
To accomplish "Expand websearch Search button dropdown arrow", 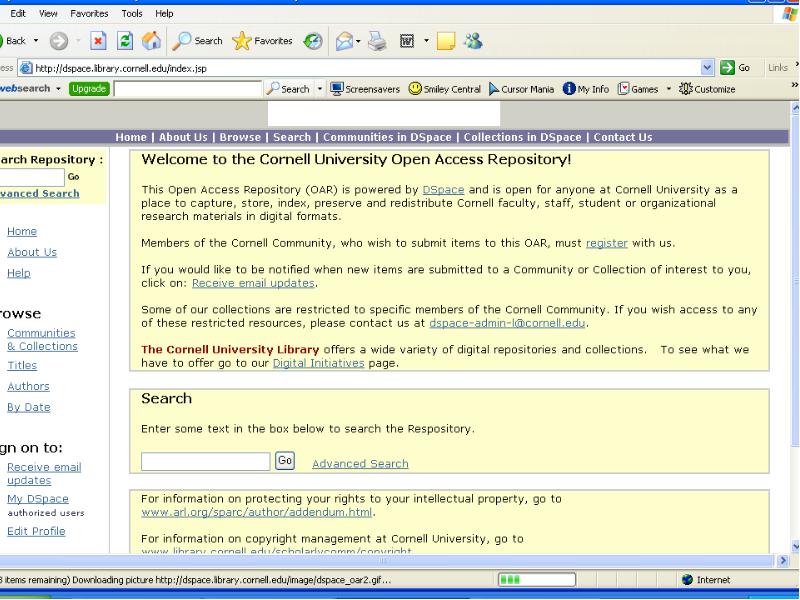I will [x=320, y=89].
